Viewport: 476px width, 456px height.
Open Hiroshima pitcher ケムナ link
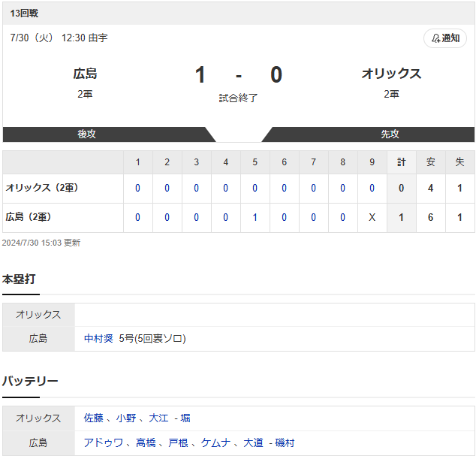coord(215,442)
